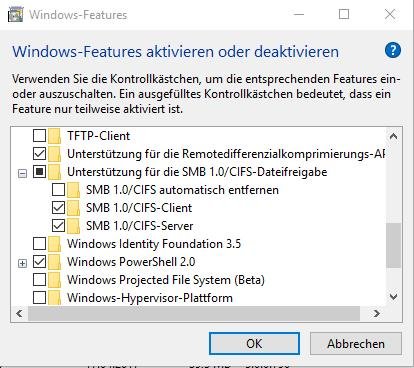Cancel the dialog with Abbrechen

(356, 344)
